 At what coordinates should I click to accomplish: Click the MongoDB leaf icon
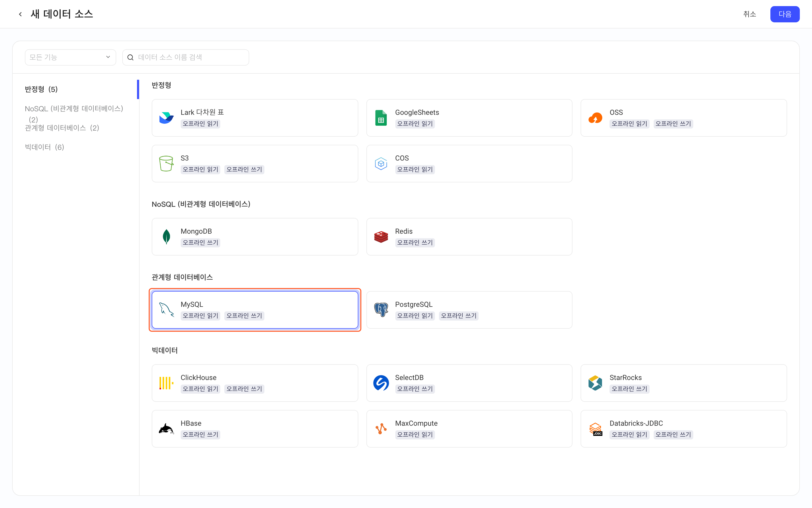coord(166,237)
